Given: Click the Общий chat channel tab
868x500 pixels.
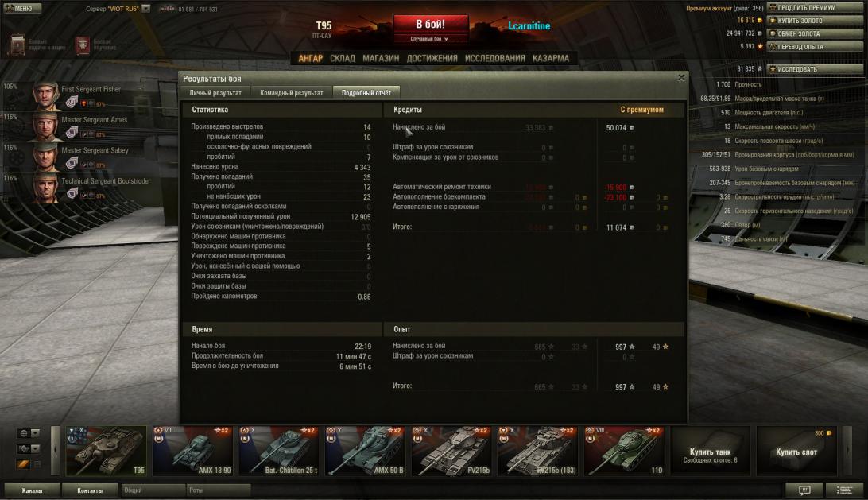Looking at the screenshot, I should pyautogui.click(x=153, y=490).
